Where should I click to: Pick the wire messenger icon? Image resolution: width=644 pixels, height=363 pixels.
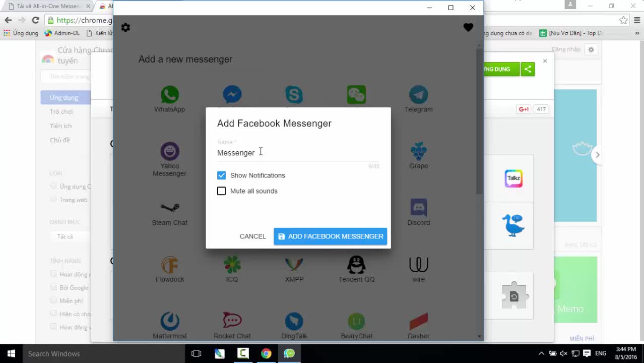point(418,265)
